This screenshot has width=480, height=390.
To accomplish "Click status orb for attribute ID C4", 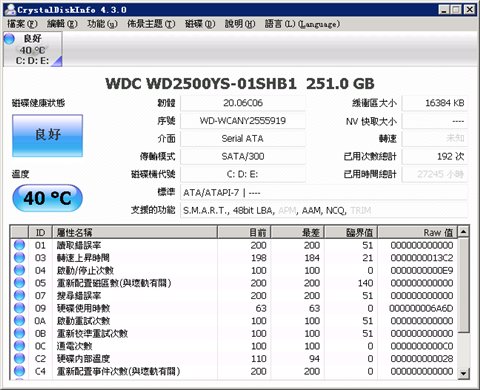I will (x=19, y=371).
